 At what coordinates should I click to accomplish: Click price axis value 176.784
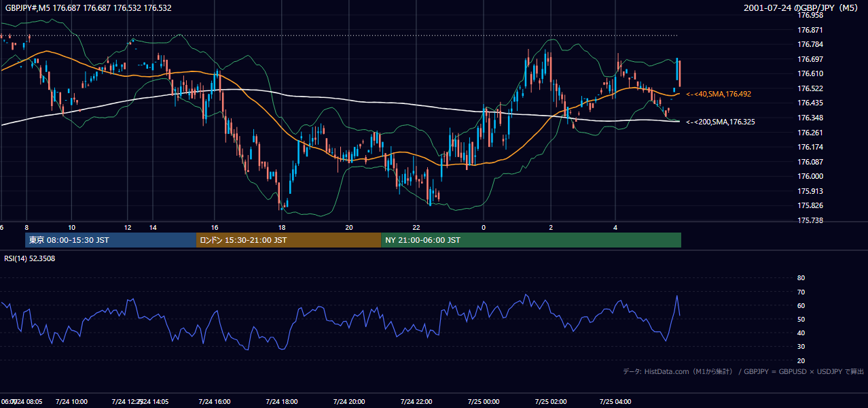[810, 45]
